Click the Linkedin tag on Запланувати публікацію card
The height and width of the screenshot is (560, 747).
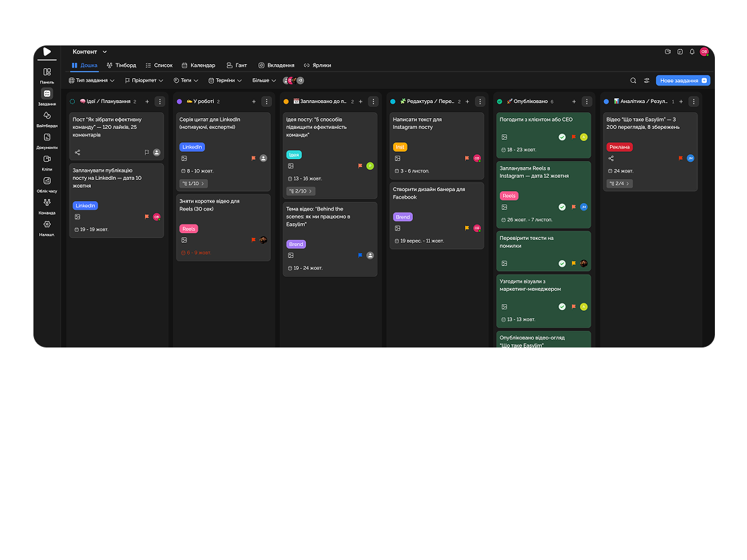click(x=86, y=206)
